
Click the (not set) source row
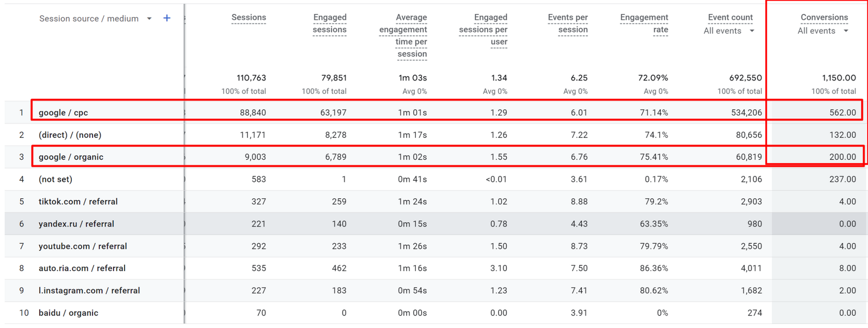[x=55, y=179]
